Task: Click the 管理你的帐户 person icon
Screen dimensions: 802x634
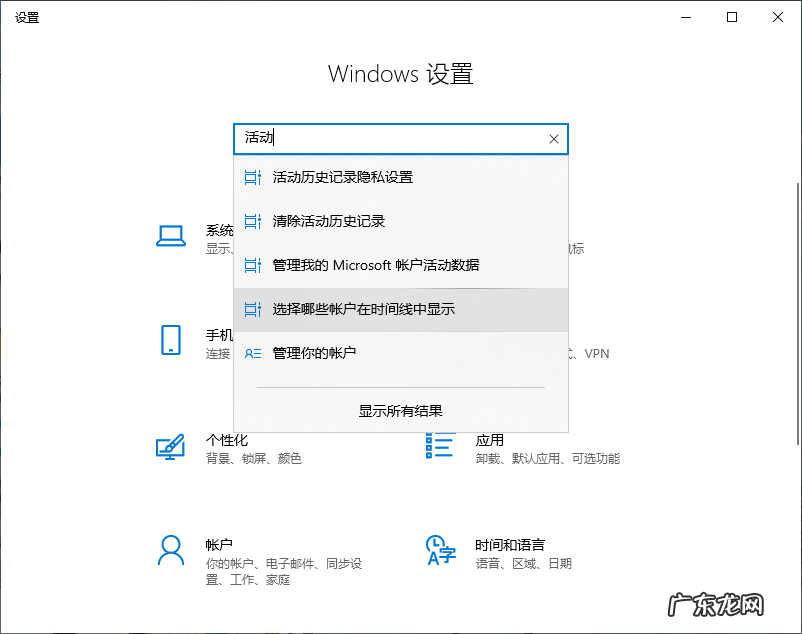Action: (253, 353)
